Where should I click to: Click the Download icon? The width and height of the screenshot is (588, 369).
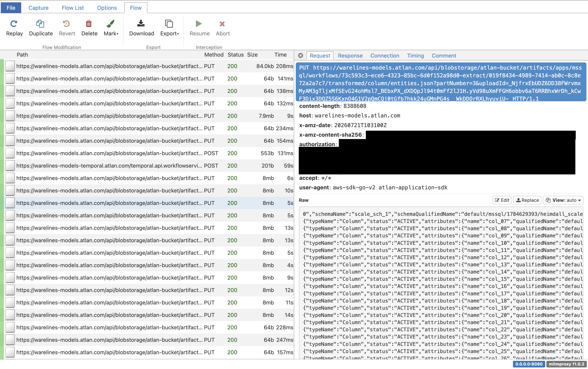point(141,24)
